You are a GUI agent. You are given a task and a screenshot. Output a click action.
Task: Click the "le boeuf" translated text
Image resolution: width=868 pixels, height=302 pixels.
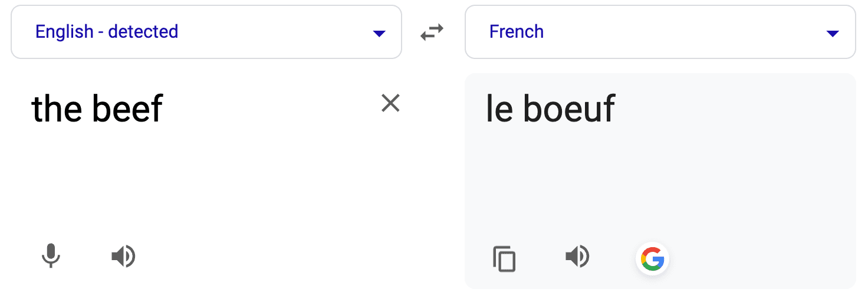[550, 109]
